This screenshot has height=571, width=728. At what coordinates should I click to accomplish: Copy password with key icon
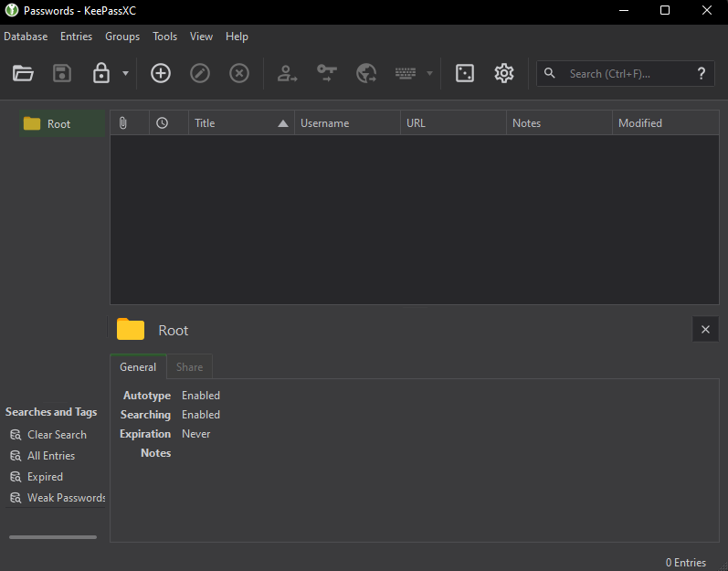327,73
